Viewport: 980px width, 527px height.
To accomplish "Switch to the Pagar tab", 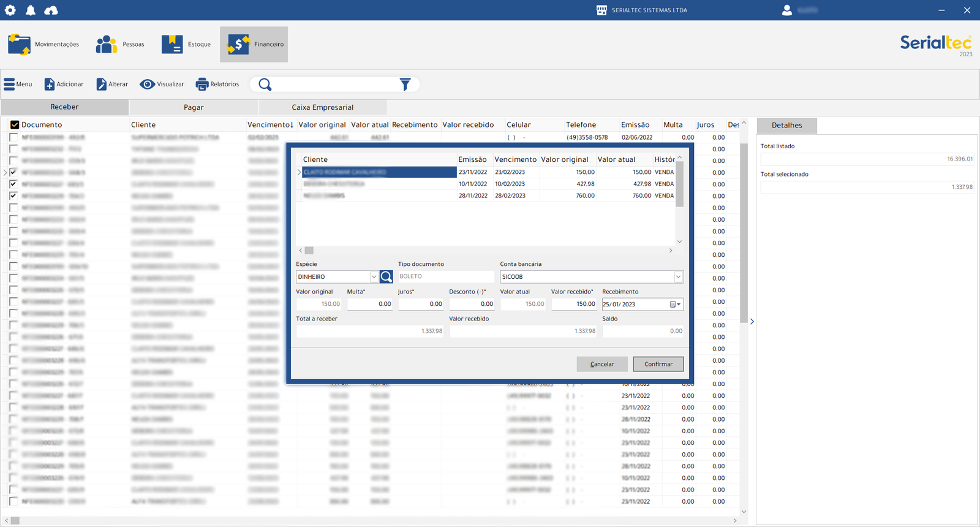I will click(194, 107).
